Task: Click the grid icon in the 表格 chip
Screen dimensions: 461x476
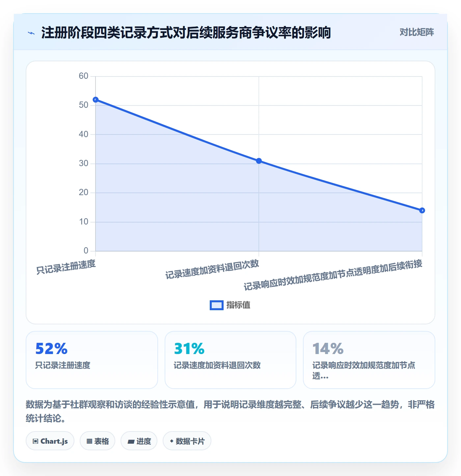Action: pyautogui.click(x=89, y=441)
